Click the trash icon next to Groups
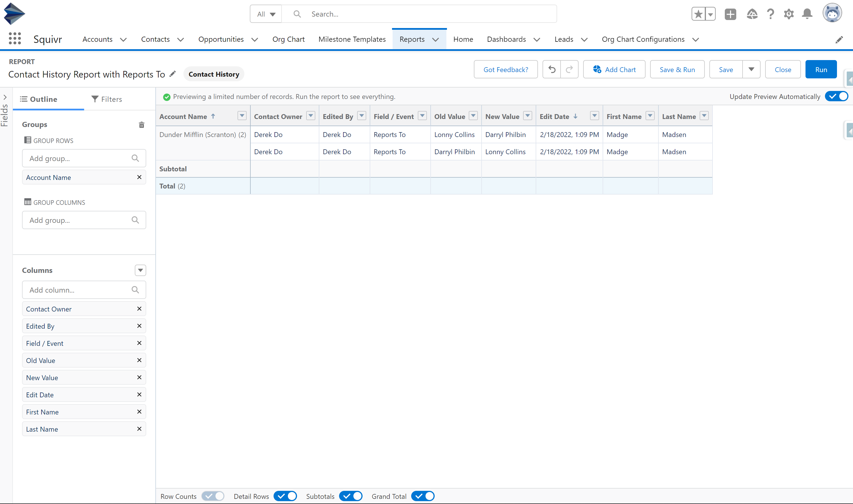The image size is (853, 504). [142, 125]
